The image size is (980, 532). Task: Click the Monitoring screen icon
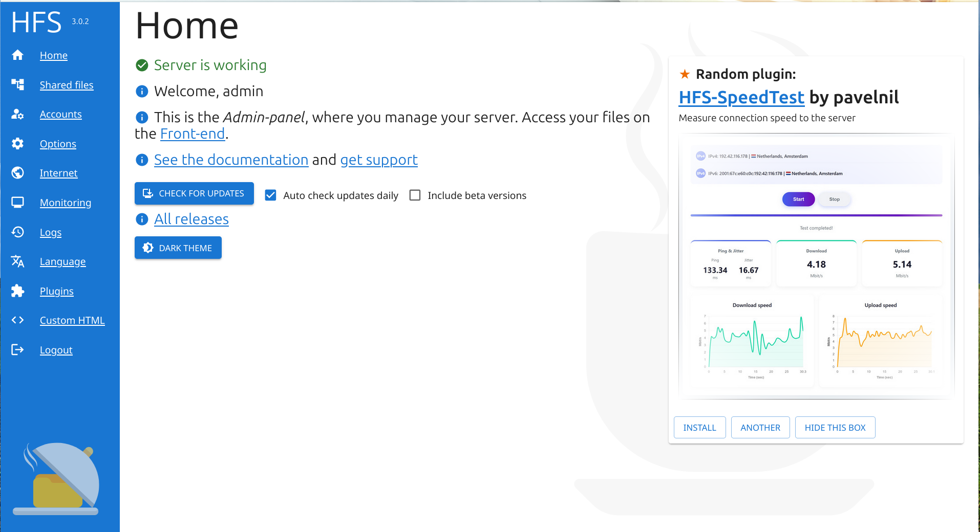click(x=17, y=203)
